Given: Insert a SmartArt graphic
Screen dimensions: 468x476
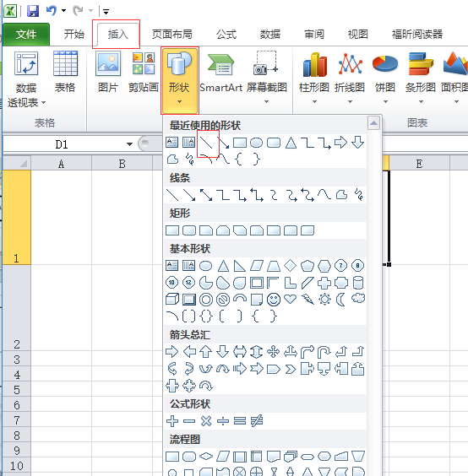Looking at the screenshot, I should tap(221, 73).
